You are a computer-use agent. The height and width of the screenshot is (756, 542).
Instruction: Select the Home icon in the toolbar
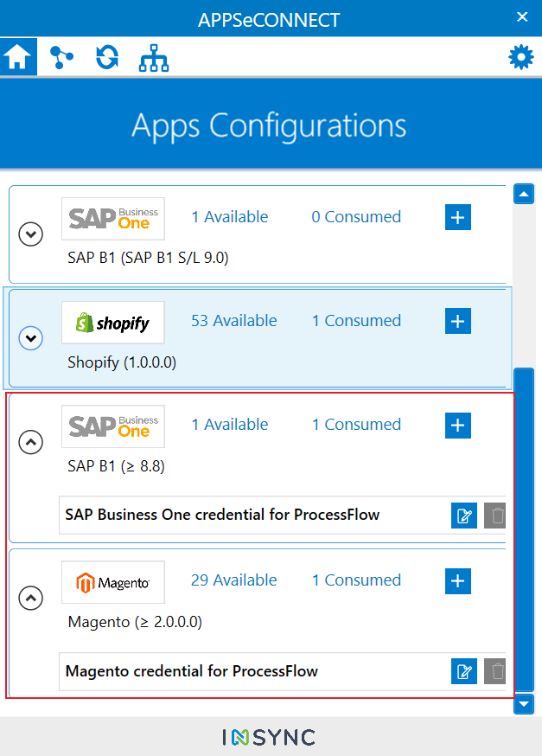pyautogui.click(x=17, y=56)
